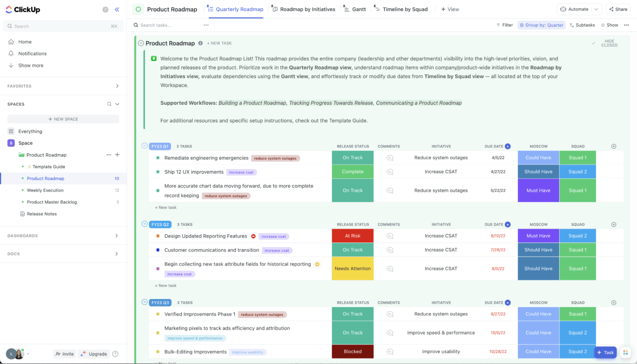
Task: Collapse the FY23 Q3 group
Action: click(x=144, y=302)
